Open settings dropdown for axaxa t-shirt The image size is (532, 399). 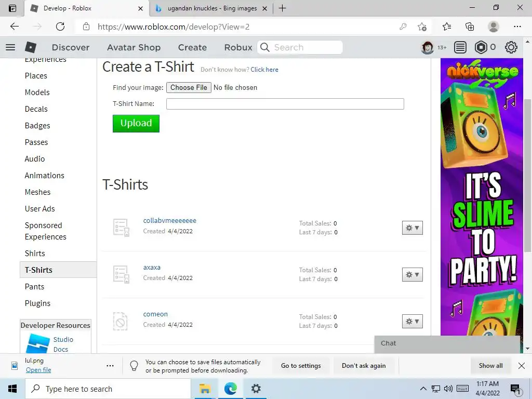pyautogui.click(x=412, y=274)
